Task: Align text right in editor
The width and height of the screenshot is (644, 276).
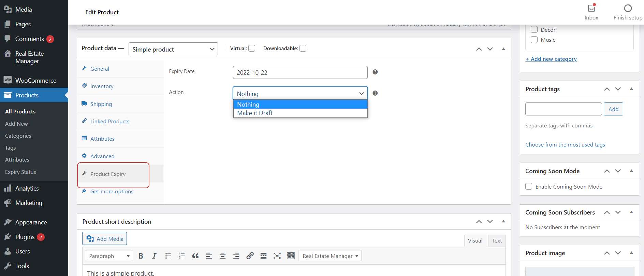Action: pos(236,256)
